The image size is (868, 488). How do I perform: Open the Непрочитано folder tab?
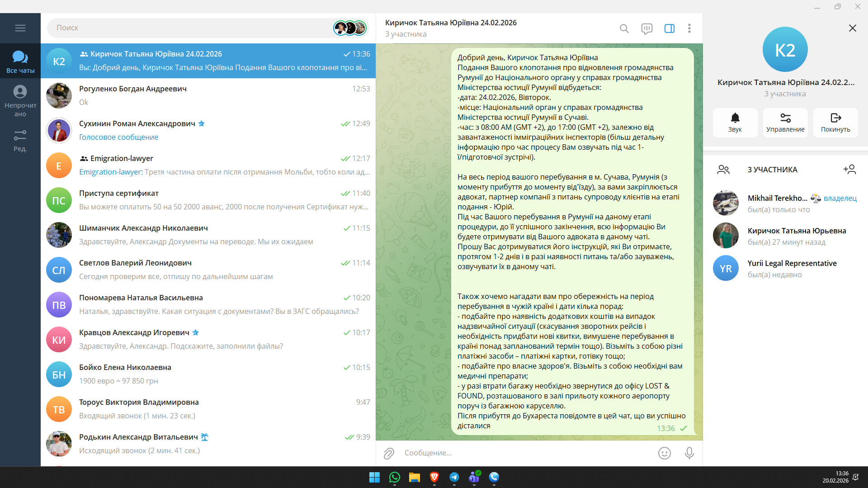[x=20, y=100]
